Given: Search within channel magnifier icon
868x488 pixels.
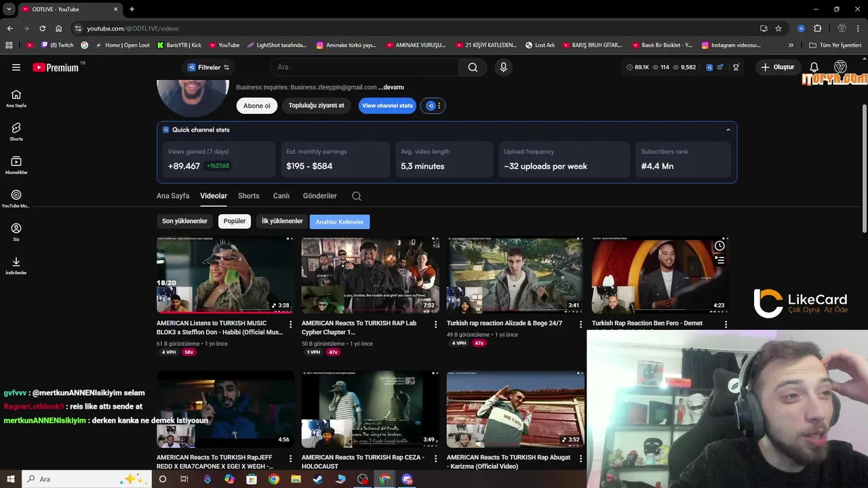Looking at the screenshot, I should [357, 196].
